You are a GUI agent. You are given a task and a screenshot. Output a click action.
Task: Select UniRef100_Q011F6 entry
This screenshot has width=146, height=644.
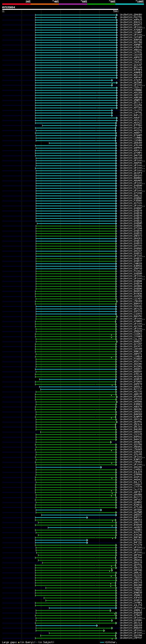(x=131, y=128)
